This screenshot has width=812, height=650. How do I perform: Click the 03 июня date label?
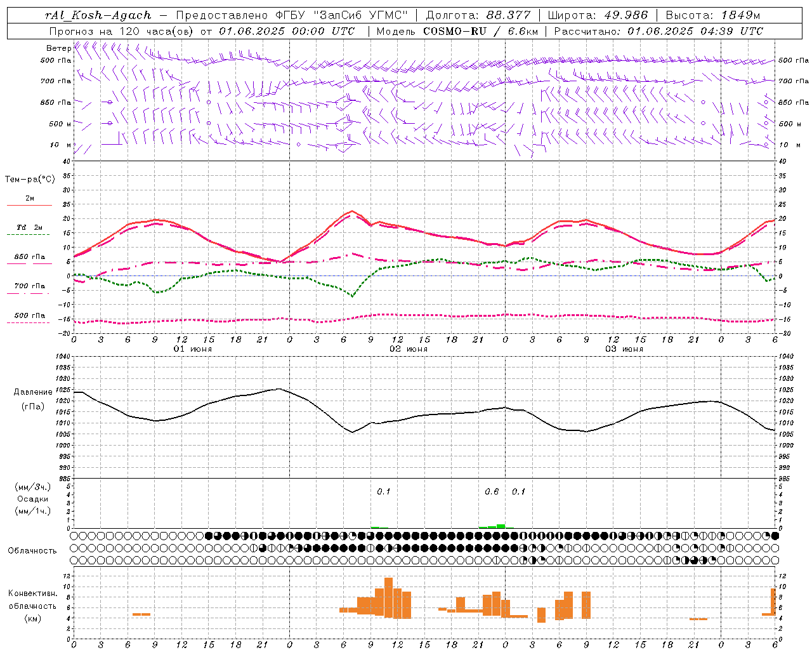(624, 349)
